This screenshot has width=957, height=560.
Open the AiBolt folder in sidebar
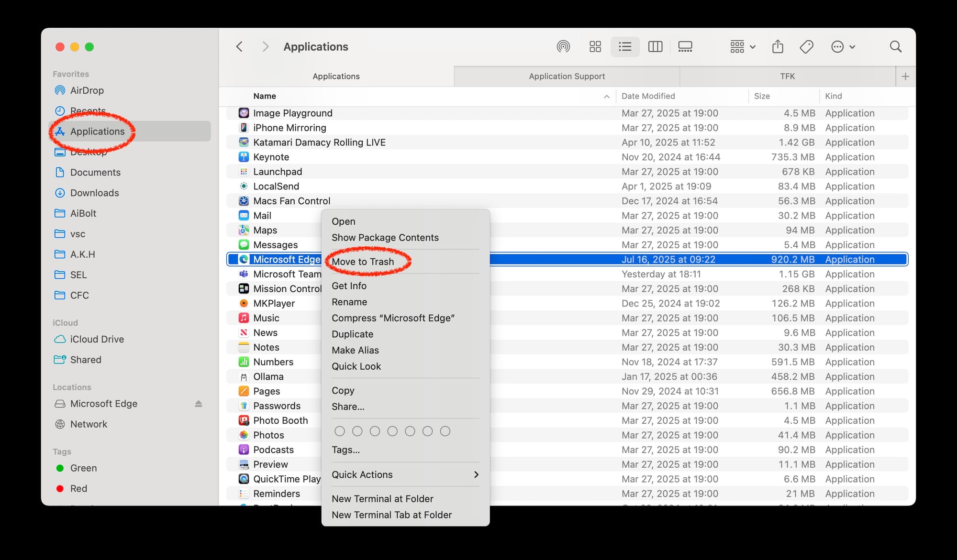coord(83,214)
